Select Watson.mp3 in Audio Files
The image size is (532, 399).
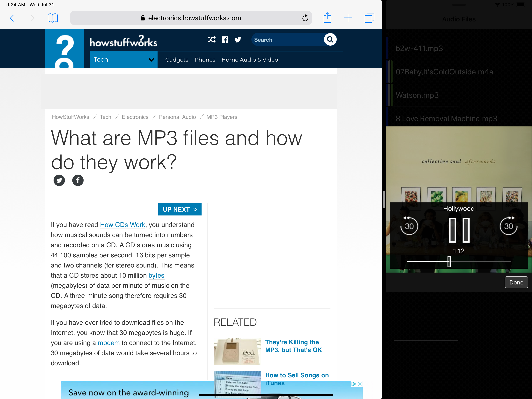pos(459,95)
